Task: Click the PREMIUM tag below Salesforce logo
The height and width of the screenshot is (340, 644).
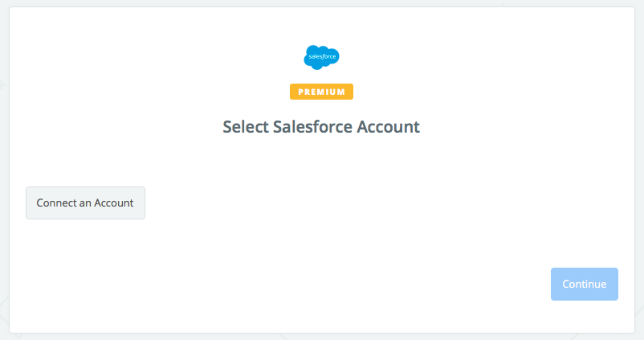Action: [321, 92]
